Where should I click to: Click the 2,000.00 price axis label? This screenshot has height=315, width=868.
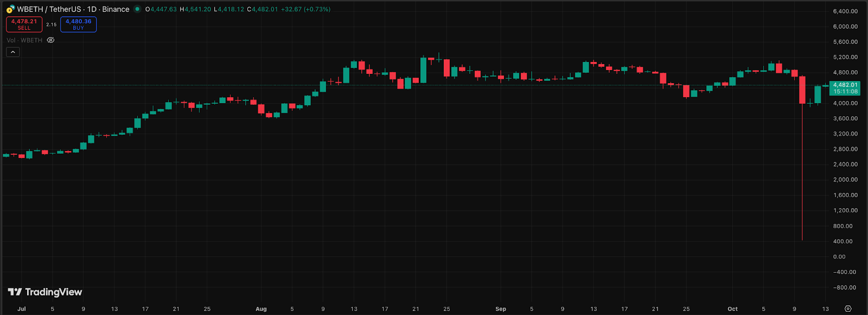pos(845,180)
